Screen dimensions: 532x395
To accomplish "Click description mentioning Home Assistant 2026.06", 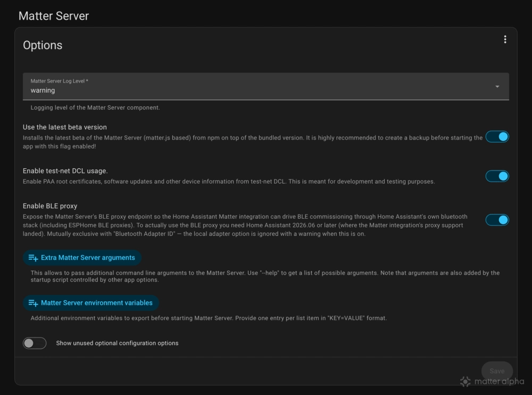I will 245,225.
